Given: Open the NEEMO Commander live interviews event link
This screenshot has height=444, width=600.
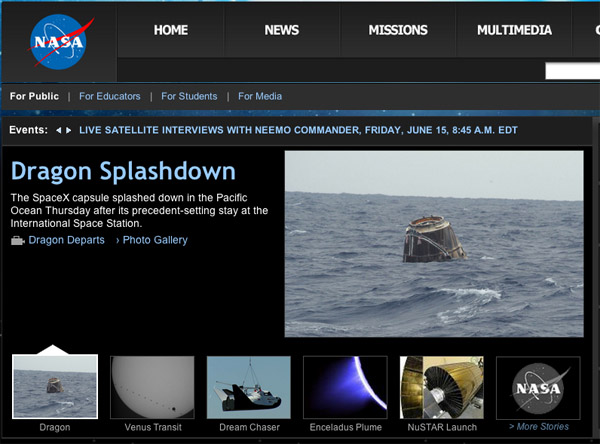Looking at the screenshot, I should click(x=298, y=130).
